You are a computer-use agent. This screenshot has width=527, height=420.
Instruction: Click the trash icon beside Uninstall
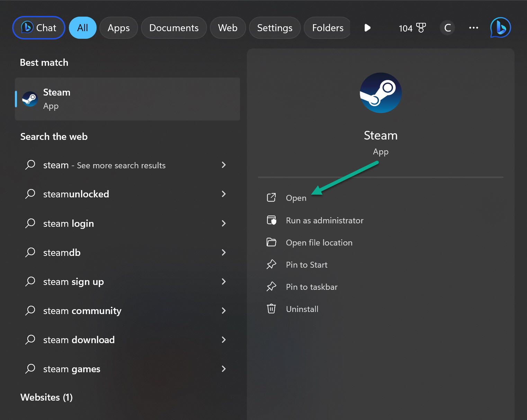[271, 309]
